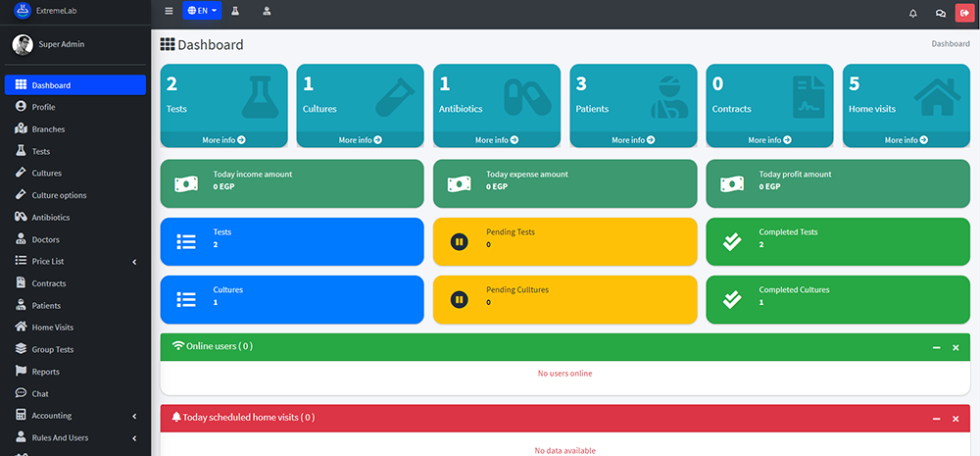Click More info on the Tests card
The width and height of the screenshot is (980, 456).
click(x=223, y=140)
